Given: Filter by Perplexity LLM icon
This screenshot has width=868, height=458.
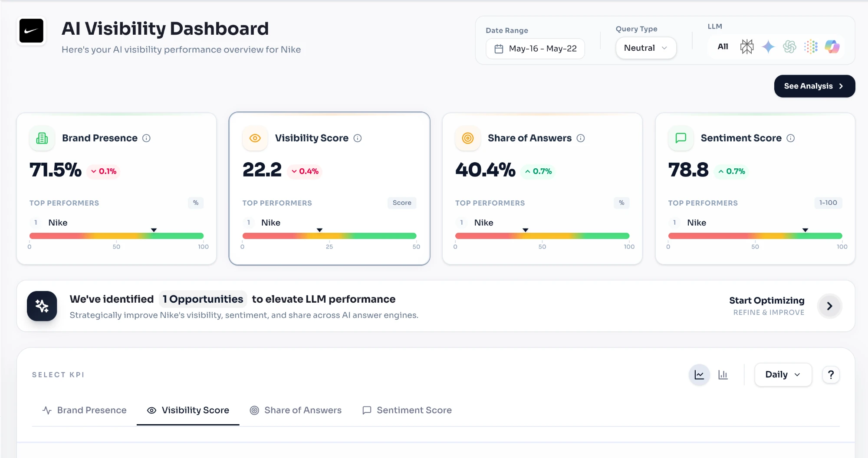Looking at the screenshot, I should [x=747, y=47].
